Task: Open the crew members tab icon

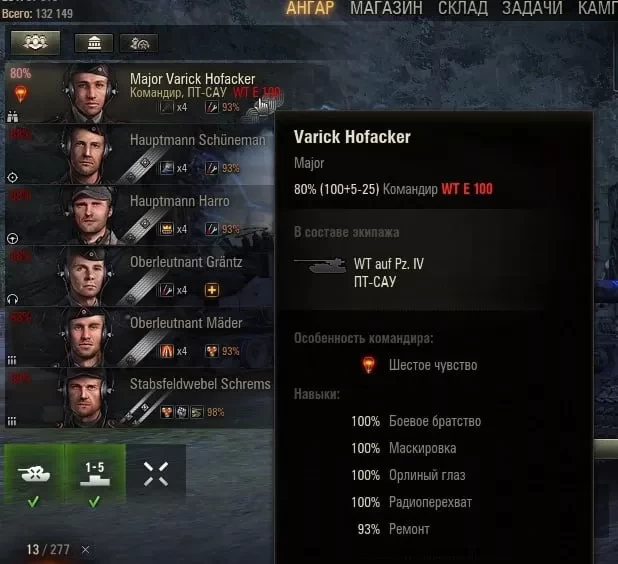Action: 35,43
